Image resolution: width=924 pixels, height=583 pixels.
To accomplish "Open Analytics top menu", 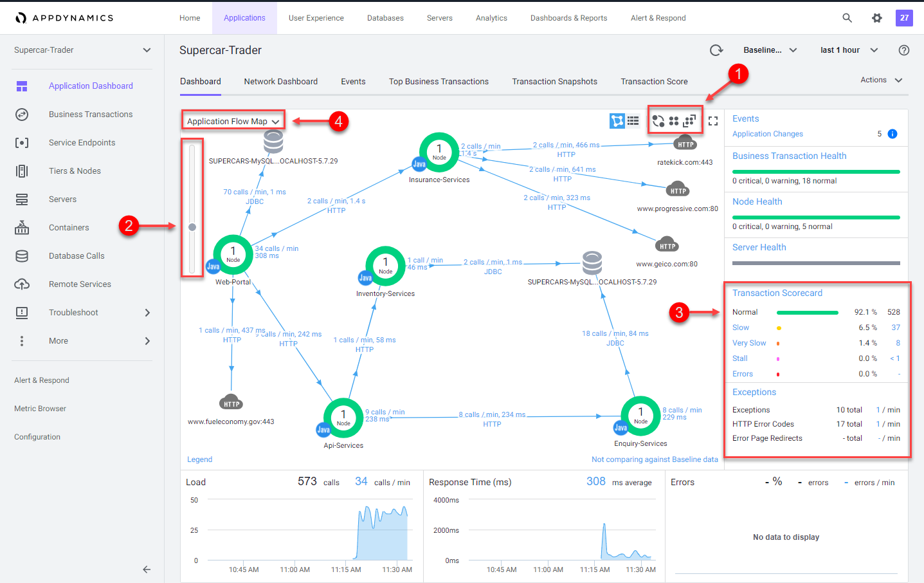I will pyautogui.click(x=491, y=18).
